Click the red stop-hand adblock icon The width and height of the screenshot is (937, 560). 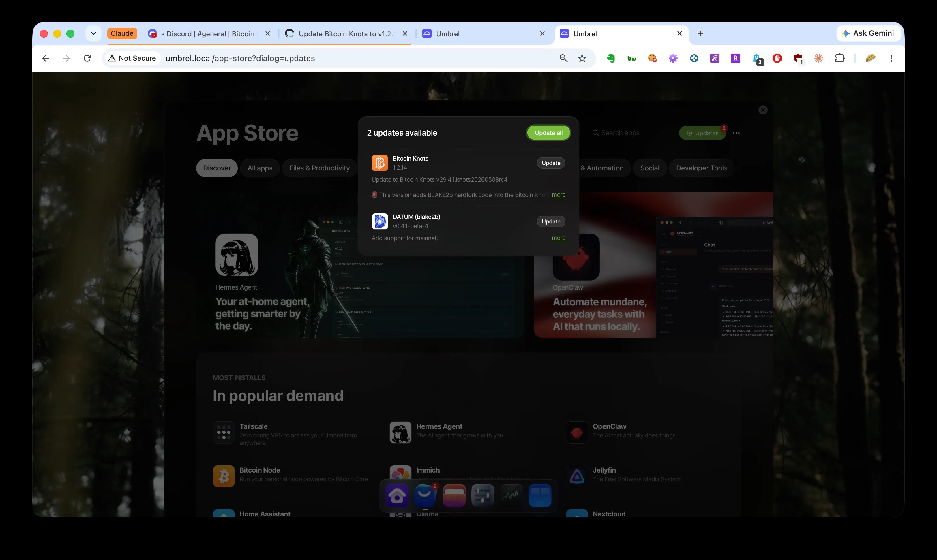[x=777, y=58]
